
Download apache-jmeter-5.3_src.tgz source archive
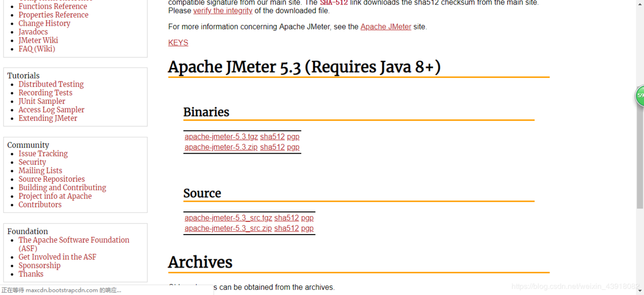pos(228,218)
